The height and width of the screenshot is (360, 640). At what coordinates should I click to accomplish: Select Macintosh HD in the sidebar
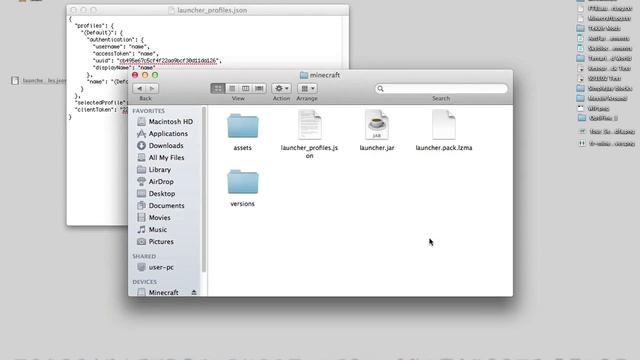pos(165,122)
